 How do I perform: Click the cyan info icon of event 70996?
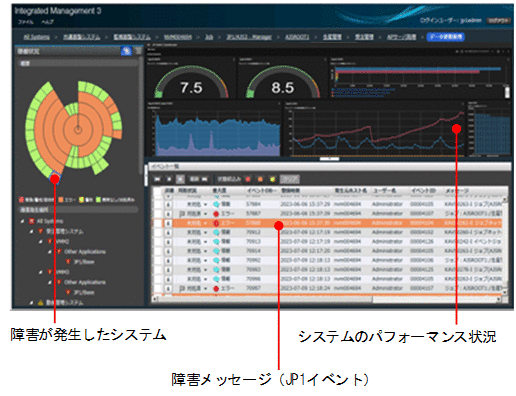216,279
